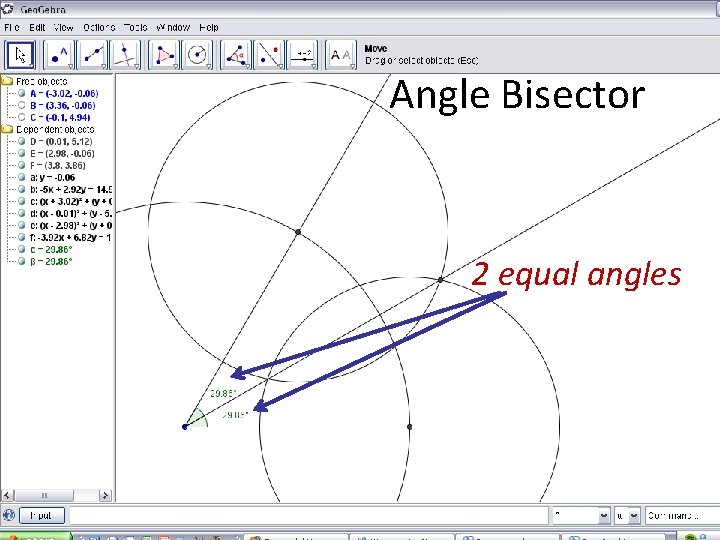Select the circle row 'e: (x - 2.98)²'
This screenshot has width=720, height=540.
71,225
